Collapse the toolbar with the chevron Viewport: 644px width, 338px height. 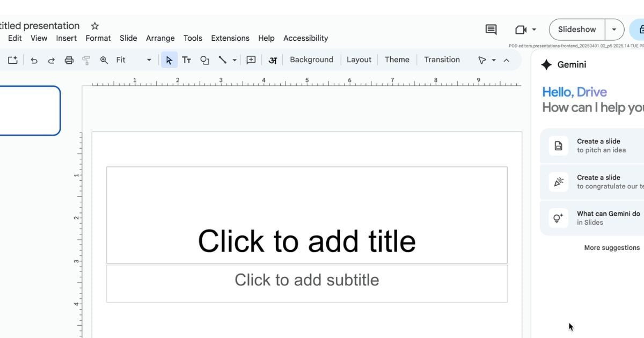[507, 60]
